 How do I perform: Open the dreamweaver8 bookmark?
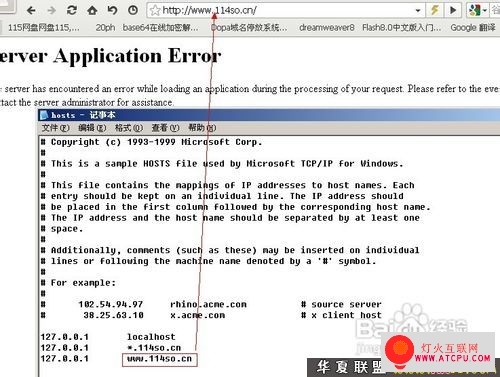tap(327, 28)
